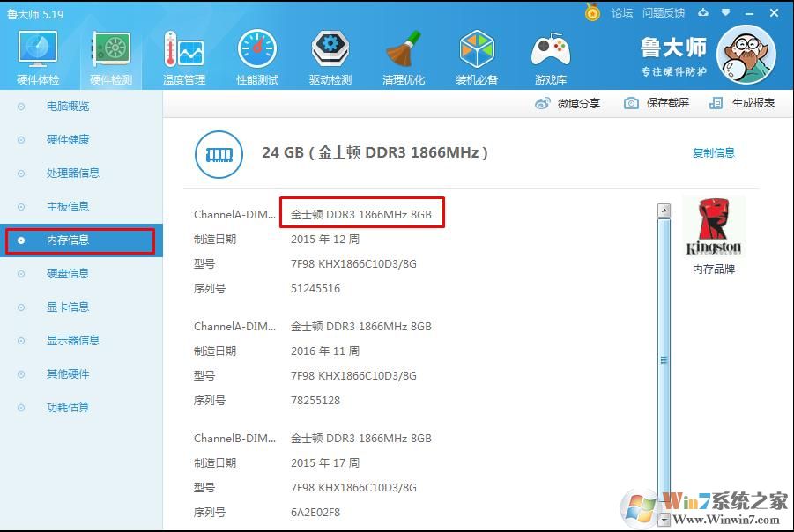This screenshot has height=532, width=794.
Task: Open 驱动检测 driver detection icon
Action: coord(330,49)
